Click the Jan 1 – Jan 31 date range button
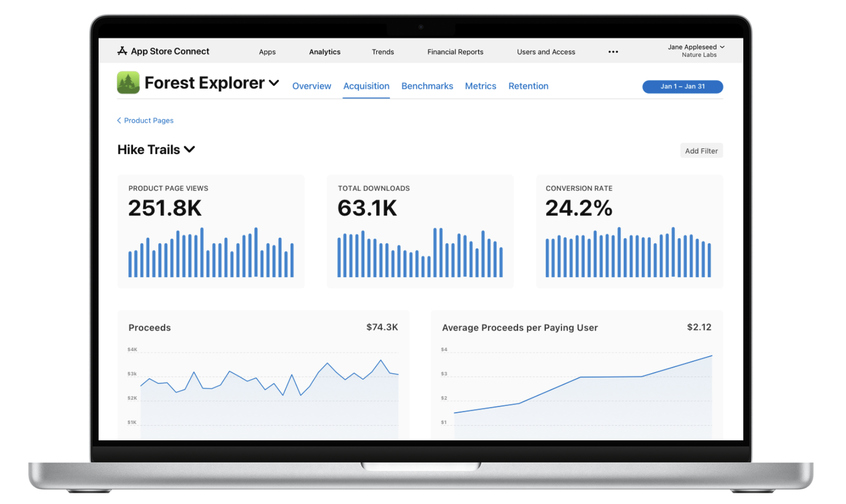The image size is (846, 504). point(682,87)
